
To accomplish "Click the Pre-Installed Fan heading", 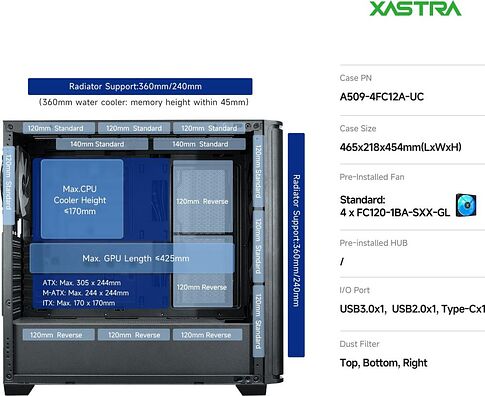I will click(372, 177).
